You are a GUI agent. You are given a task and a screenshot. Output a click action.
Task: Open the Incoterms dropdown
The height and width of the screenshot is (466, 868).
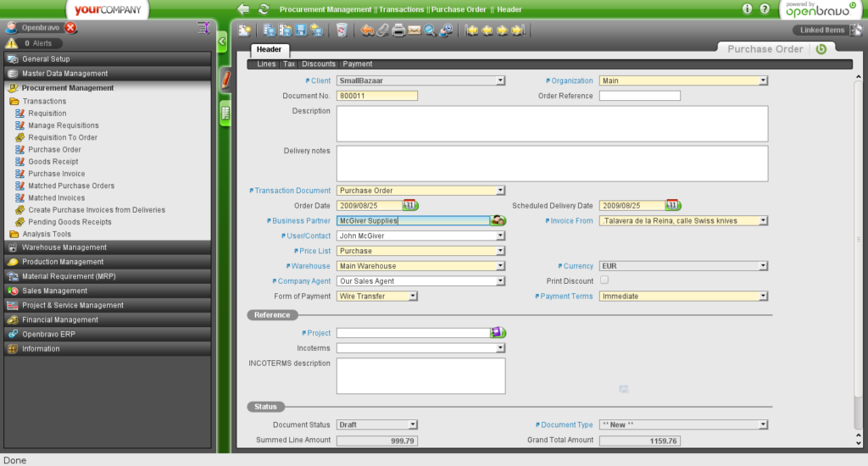coord(500,348)
